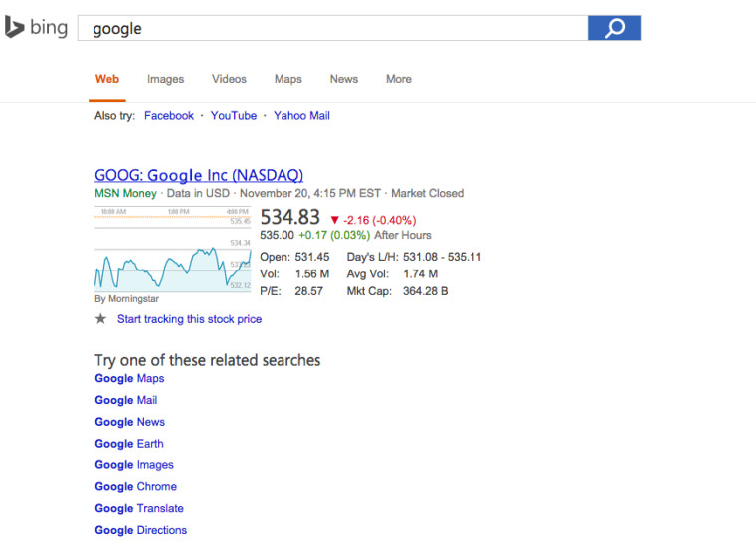The height and width of the screenshot is (541, 756).
Task: Click the 534.83 stock price
Action: click(289, 217)
